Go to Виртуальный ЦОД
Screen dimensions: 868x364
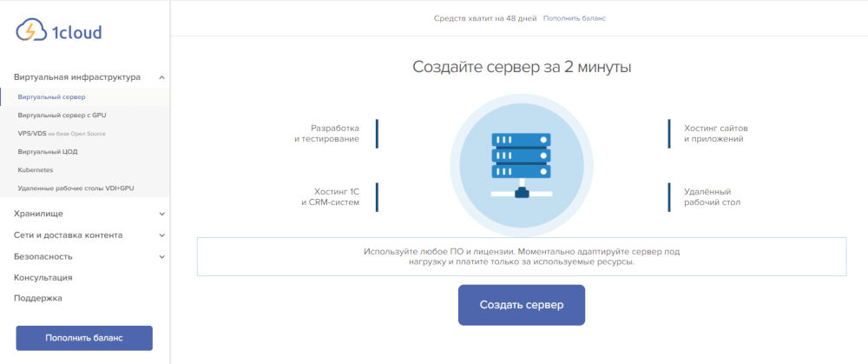coord(48,151)
